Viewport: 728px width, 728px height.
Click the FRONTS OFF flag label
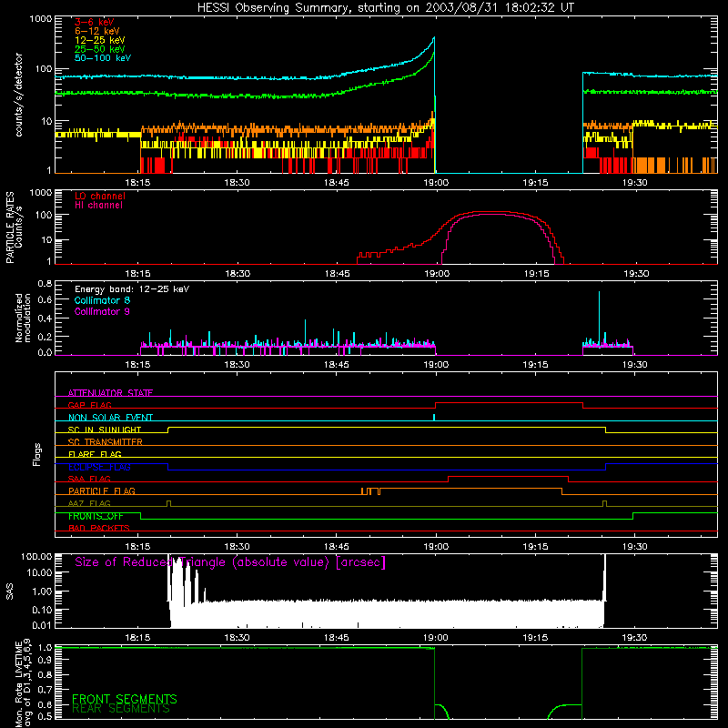pyautogui.click(x=96, y=516)
